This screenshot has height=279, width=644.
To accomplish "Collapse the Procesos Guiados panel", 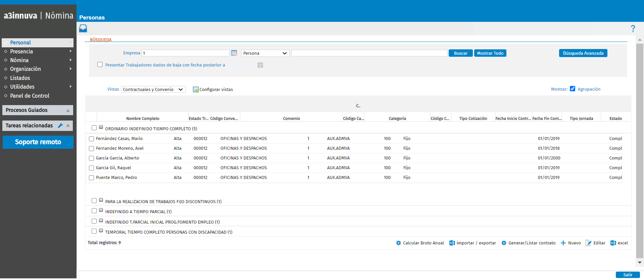I will click(x=68, y=110).
